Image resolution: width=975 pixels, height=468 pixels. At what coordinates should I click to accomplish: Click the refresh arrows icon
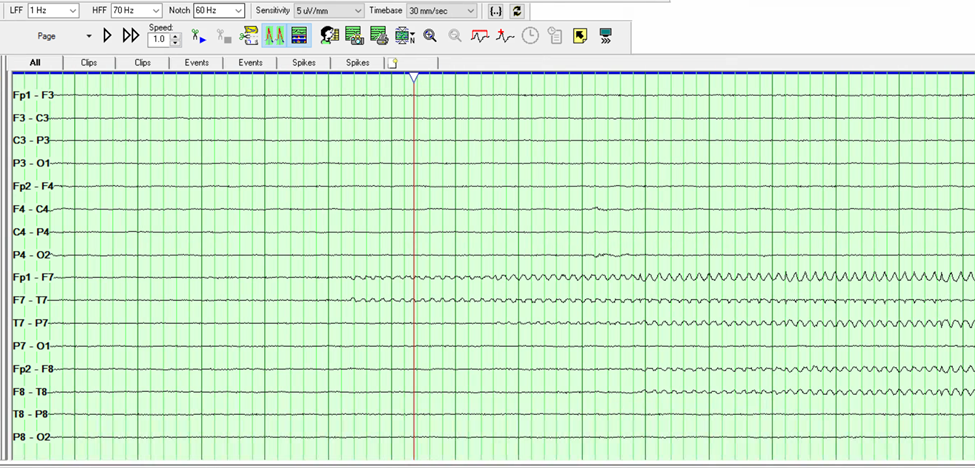516,10
